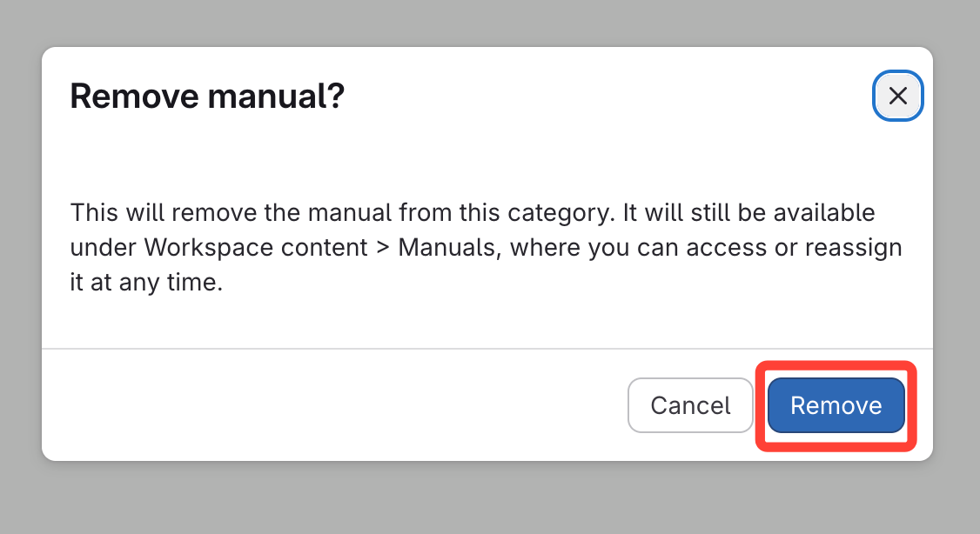Close the Remove manual dialog with X
980x534 pixels.
(897, 96)
